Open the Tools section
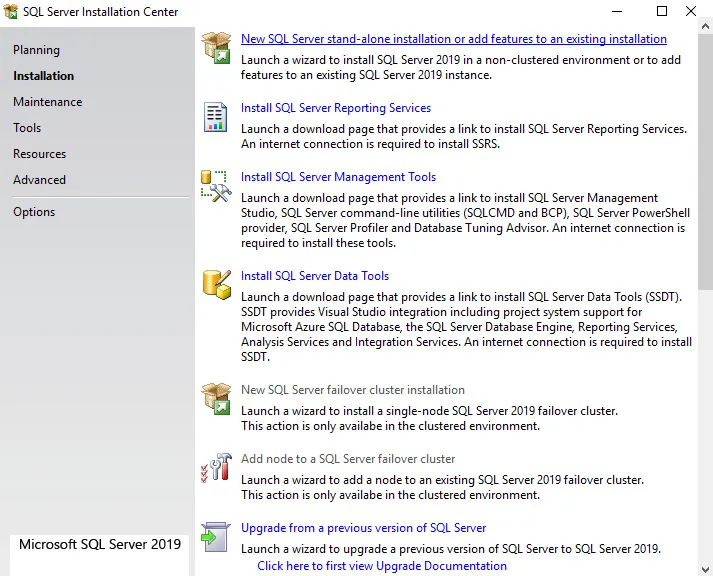The image size is (713, 576). pos(27,128)
